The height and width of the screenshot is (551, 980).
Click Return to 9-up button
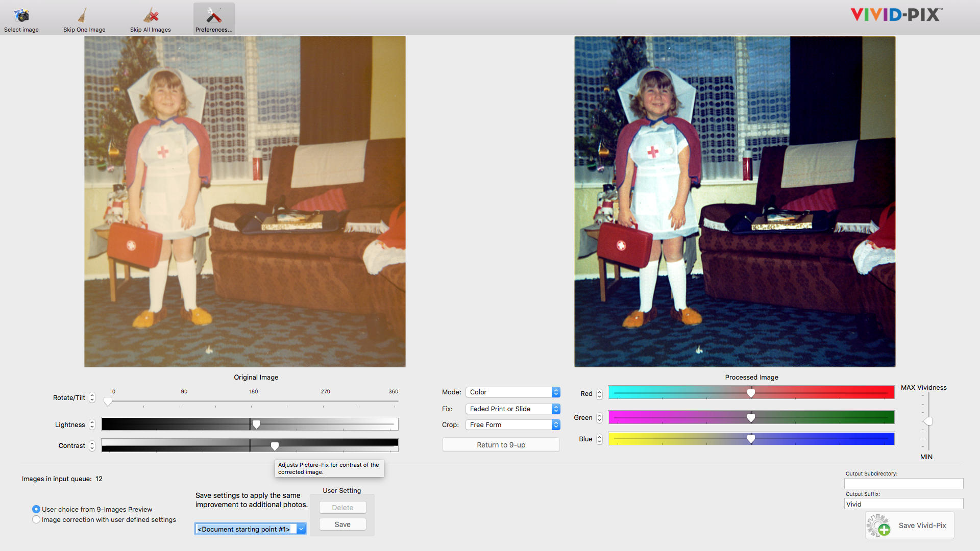pos(501,444)
